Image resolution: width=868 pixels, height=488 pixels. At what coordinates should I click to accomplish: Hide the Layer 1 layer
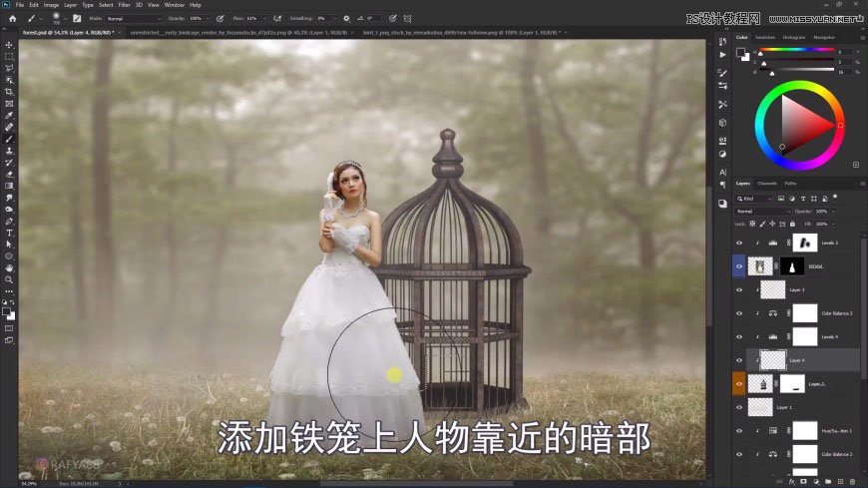[x=739, y=407]
